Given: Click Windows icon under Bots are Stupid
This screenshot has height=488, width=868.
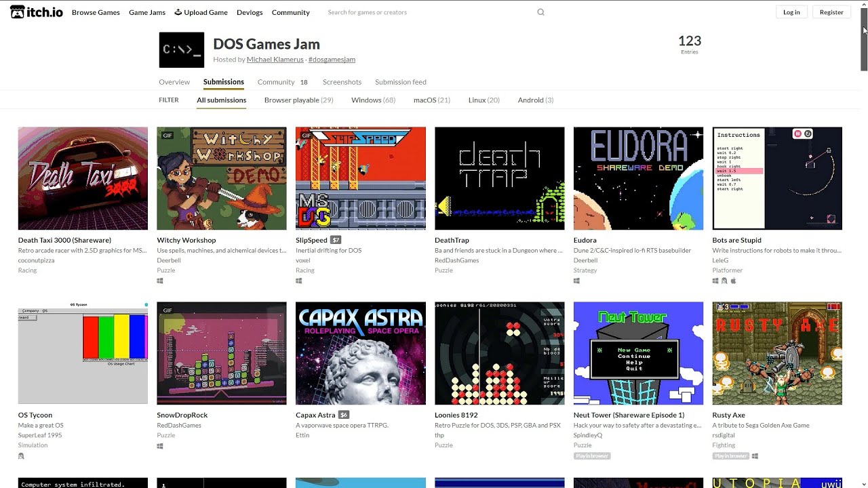Looking at the screenshot, I should point(715,281).
